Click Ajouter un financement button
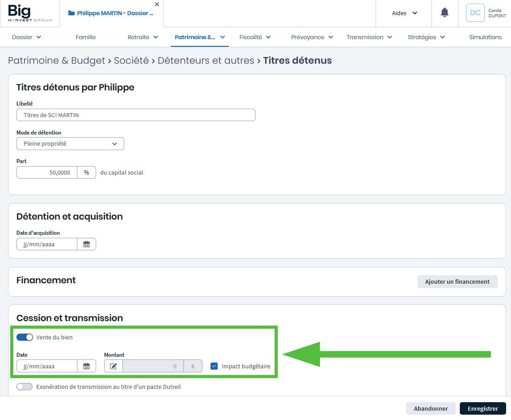The height and width of the screenshot is (420, 511). tap(457, 281)
